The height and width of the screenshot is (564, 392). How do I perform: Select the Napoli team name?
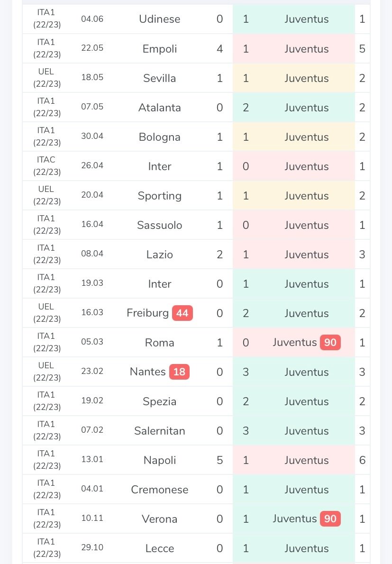pos(160,460)
